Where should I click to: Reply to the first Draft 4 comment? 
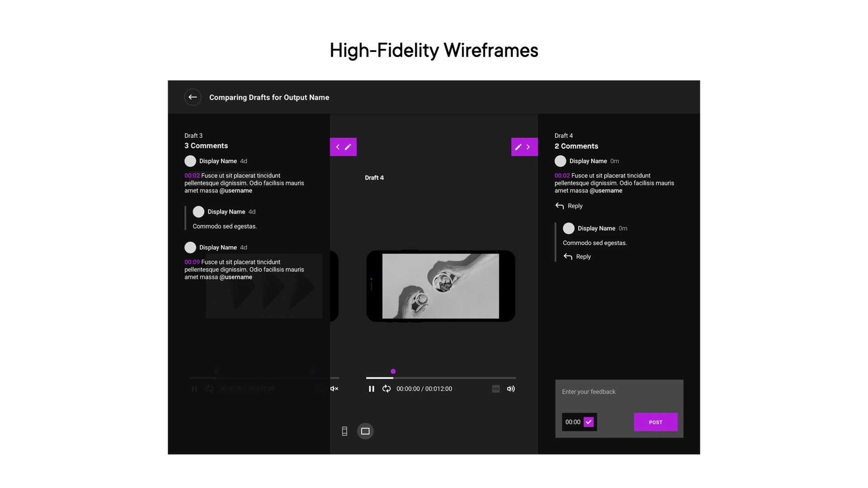click(569, 206)
